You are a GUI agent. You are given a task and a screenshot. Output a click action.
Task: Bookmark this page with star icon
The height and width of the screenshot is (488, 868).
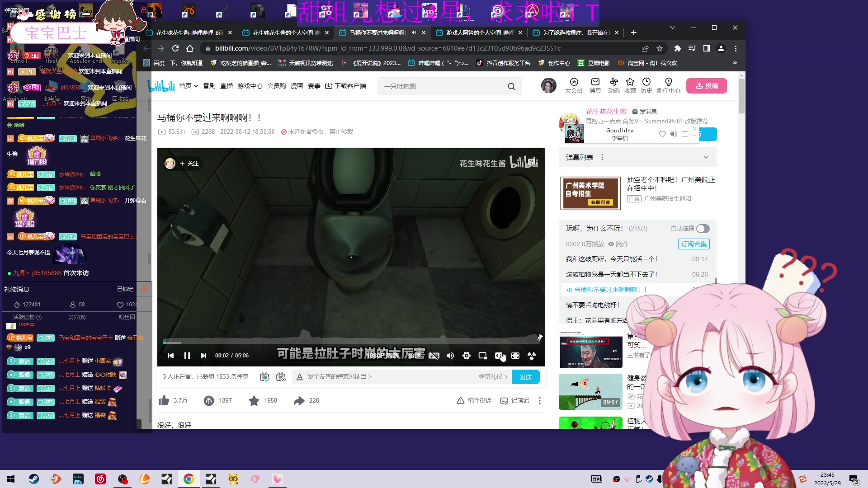660,48
